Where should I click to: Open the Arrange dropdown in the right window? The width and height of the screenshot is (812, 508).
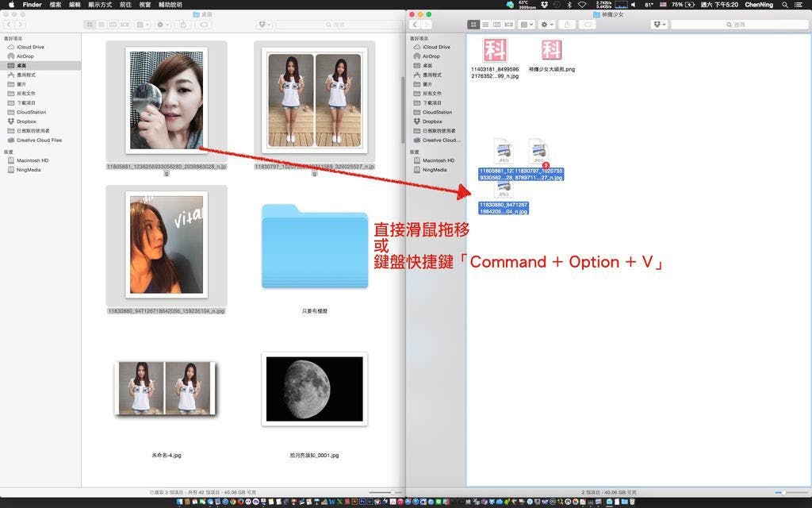[526, 25]
